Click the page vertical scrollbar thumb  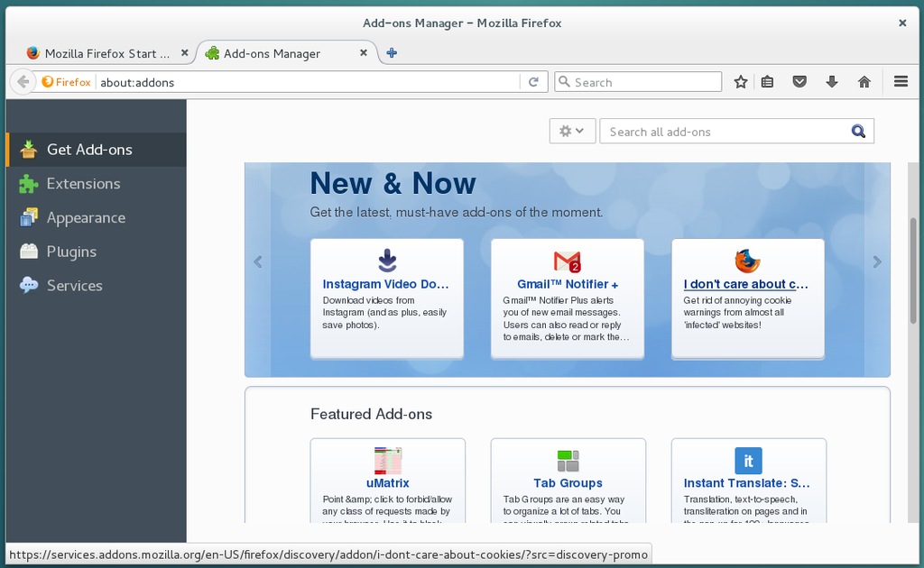913,270
